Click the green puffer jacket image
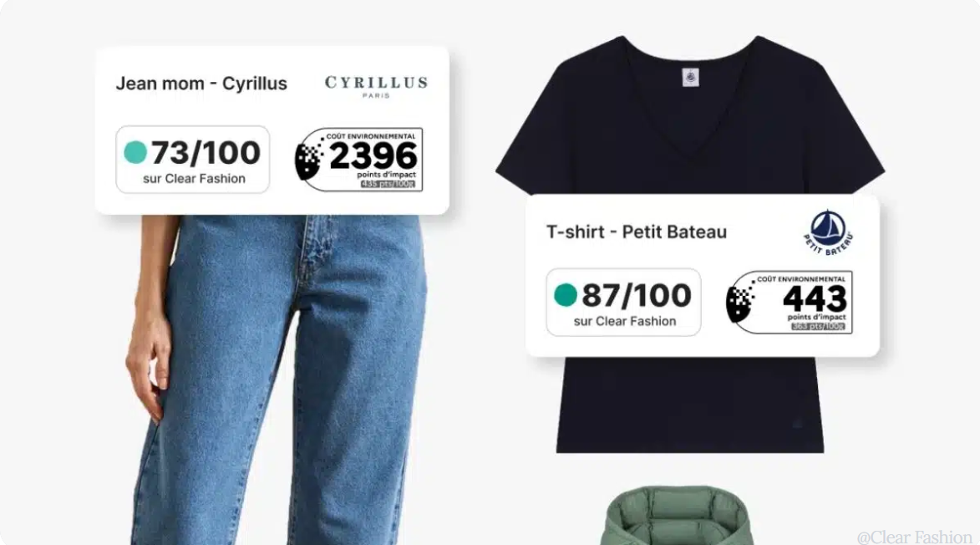The image size is (980, 545). point(676,516)
